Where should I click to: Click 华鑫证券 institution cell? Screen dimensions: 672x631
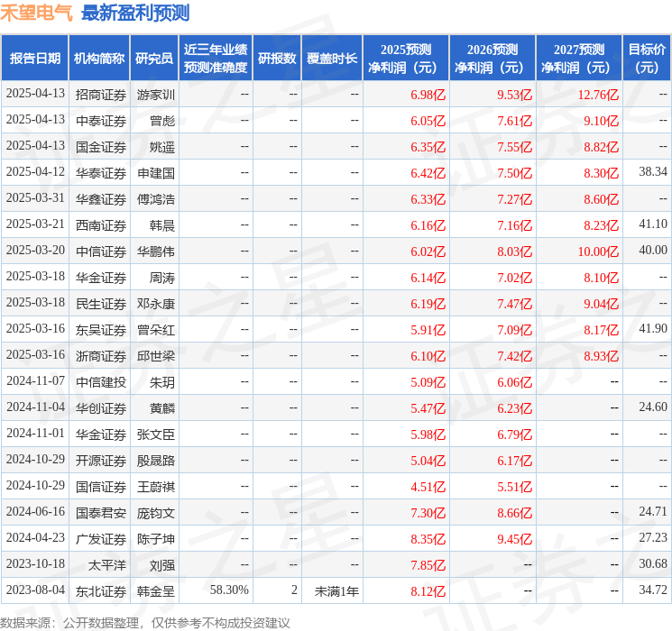click(x=101, y=199)
